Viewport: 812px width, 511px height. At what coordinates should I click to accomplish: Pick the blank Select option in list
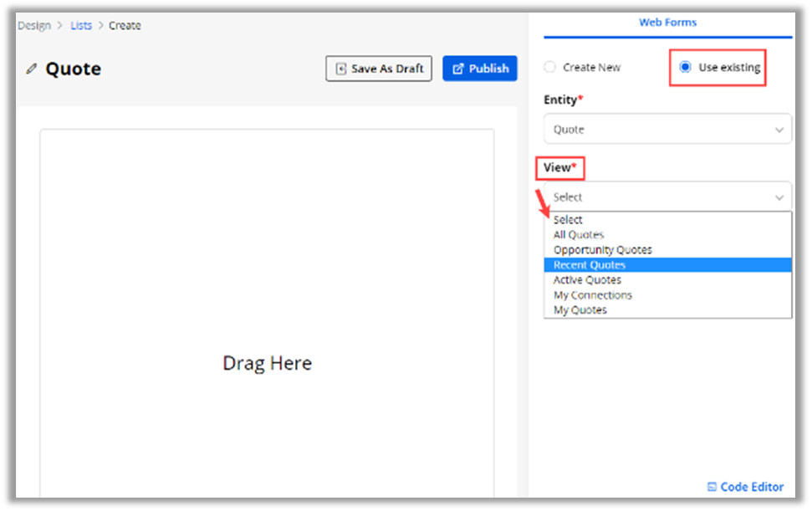[x=568, y=220]
